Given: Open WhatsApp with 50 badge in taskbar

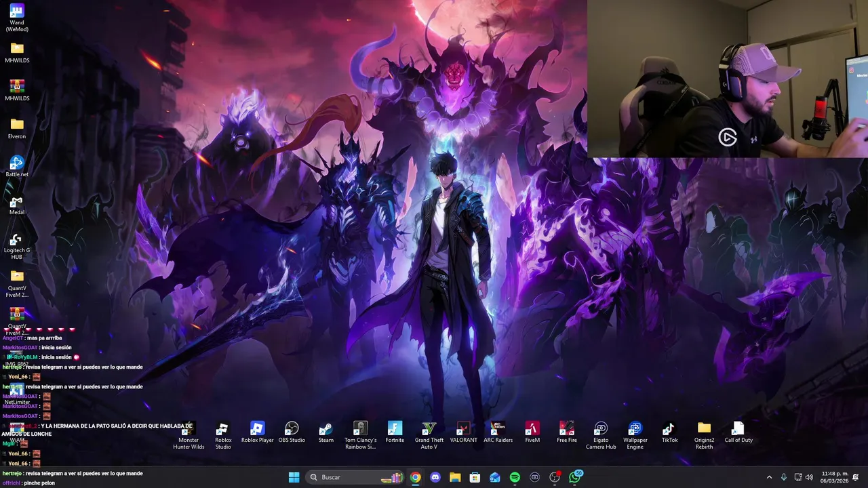Looking at the screenshot, I should tap(576, 476).
